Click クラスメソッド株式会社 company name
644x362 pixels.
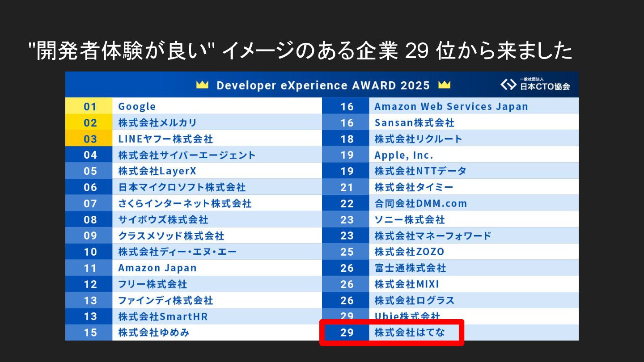171,236
